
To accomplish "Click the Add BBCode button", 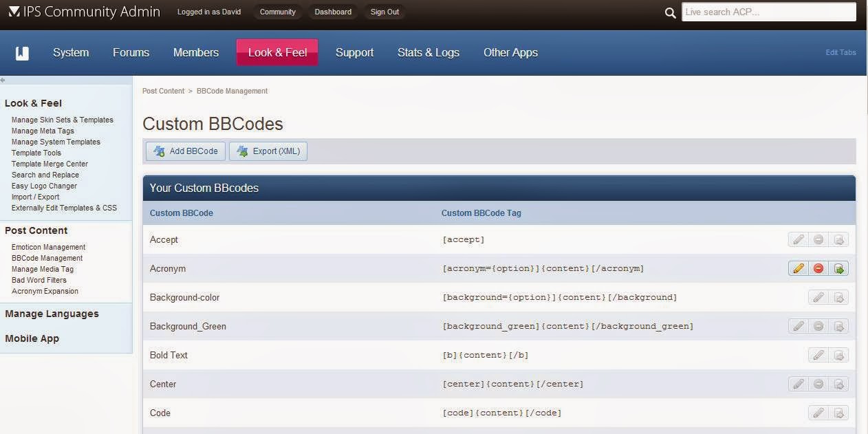I will tap(186, 151).
